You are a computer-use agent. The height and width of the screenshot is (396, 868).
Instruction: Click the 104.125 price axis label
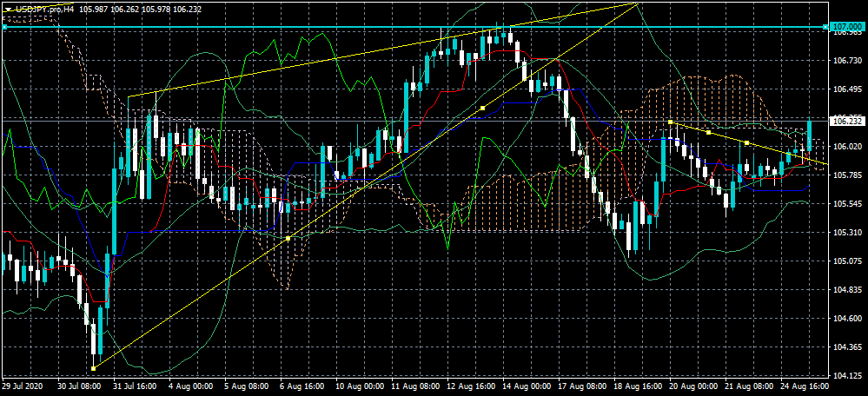pyautogui.click(x=846, y=376)
